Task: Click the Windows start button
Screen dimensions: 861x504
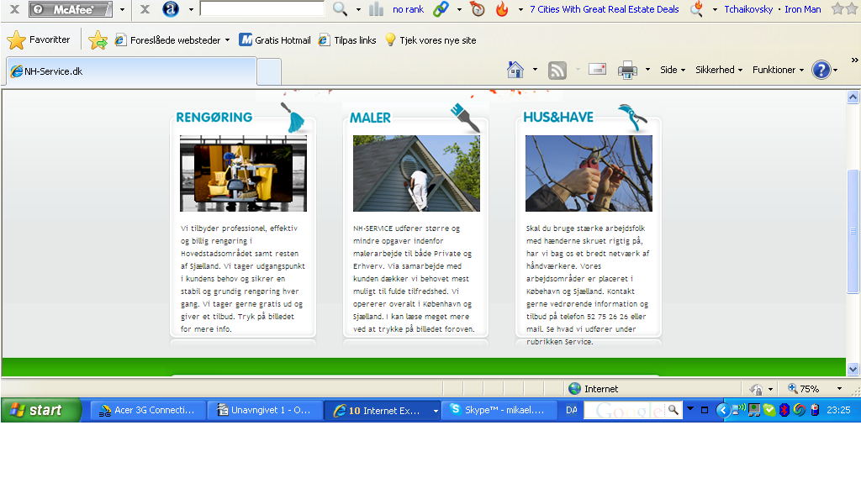Action: pyautogui.click(x=41, y=410)
